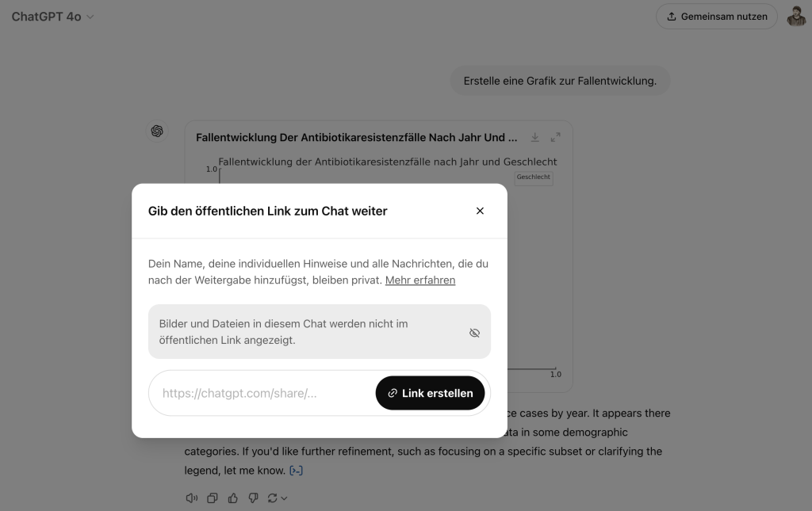Give the response a thumbs up

233,498
